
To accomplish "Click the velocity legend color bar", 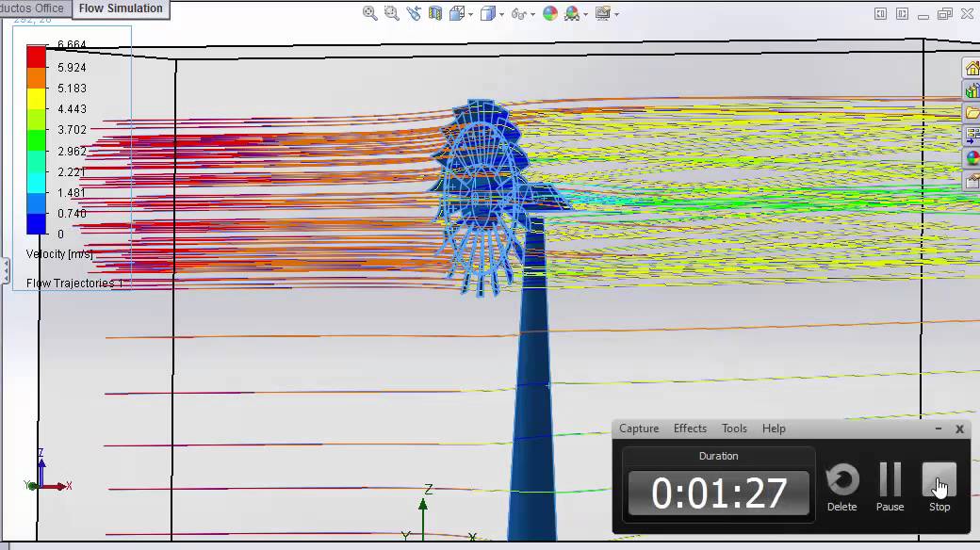I will [x=36, y=139].
